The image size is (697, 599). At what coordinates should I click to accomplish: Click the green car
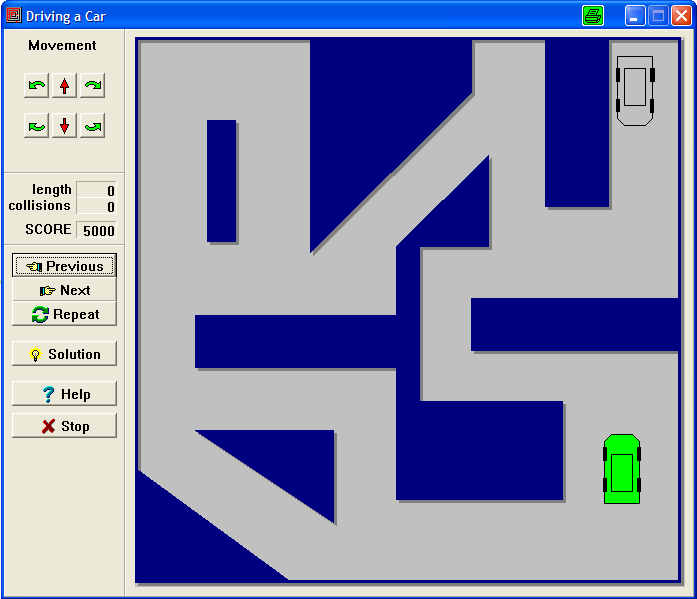pos(622,469)
